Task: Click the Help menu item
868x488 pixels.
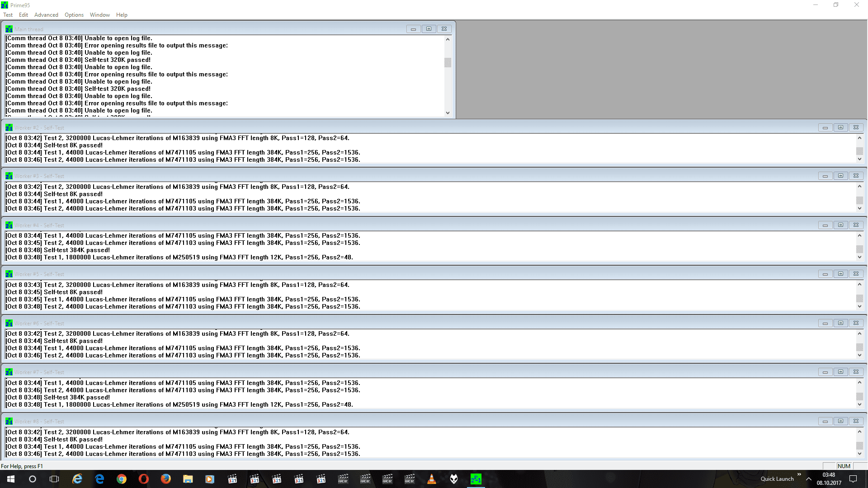Action: (x=122, y=15)
